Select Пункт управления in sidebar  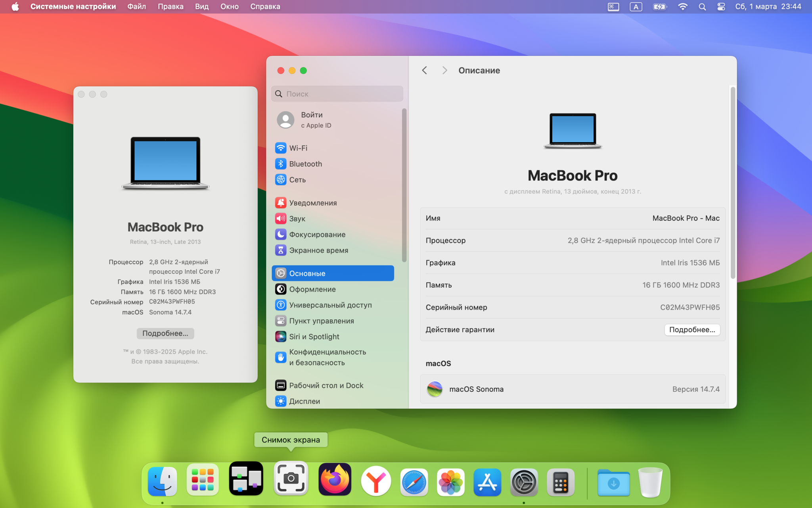click(x=333, y=321)
